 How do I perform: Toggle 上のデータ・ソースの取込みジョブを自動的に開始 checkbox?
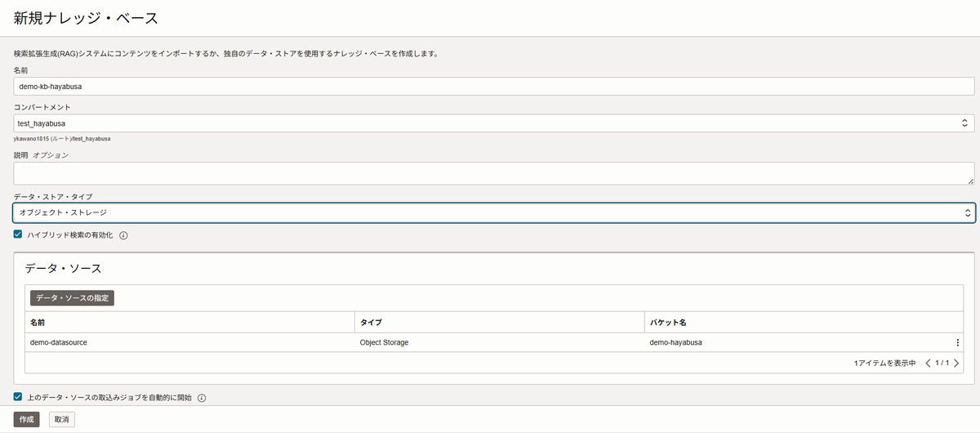pos(18,398)
